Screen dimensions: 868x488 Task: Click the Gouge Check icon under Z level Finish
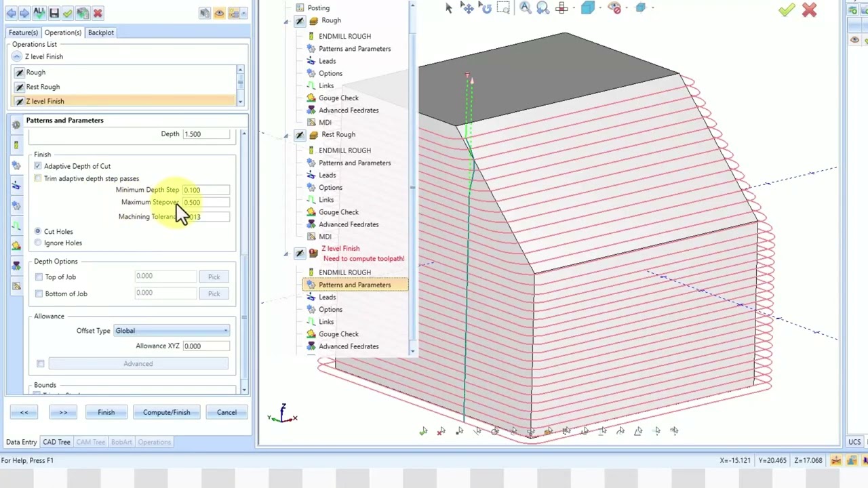coord(311,334)
